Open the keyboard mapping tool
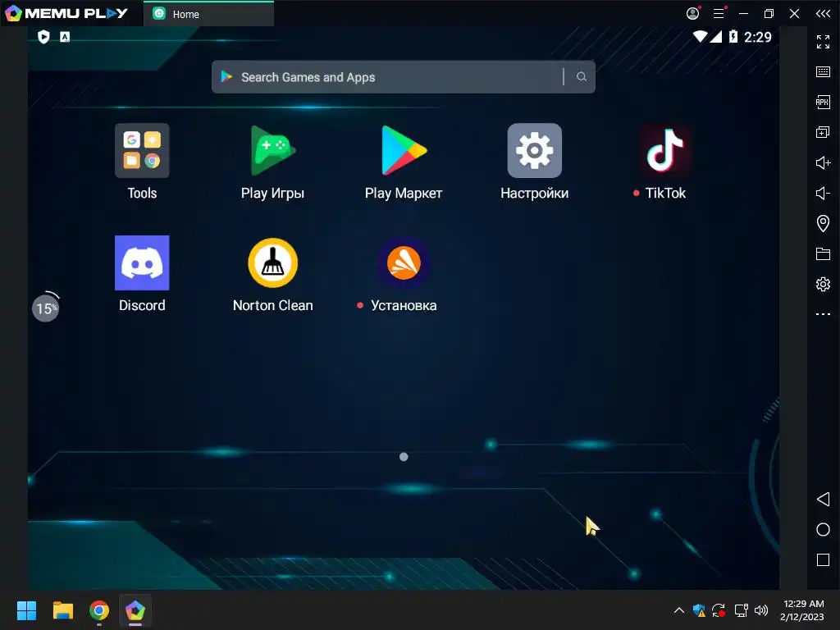Viewport: 840px width, 630px height. 823,72
